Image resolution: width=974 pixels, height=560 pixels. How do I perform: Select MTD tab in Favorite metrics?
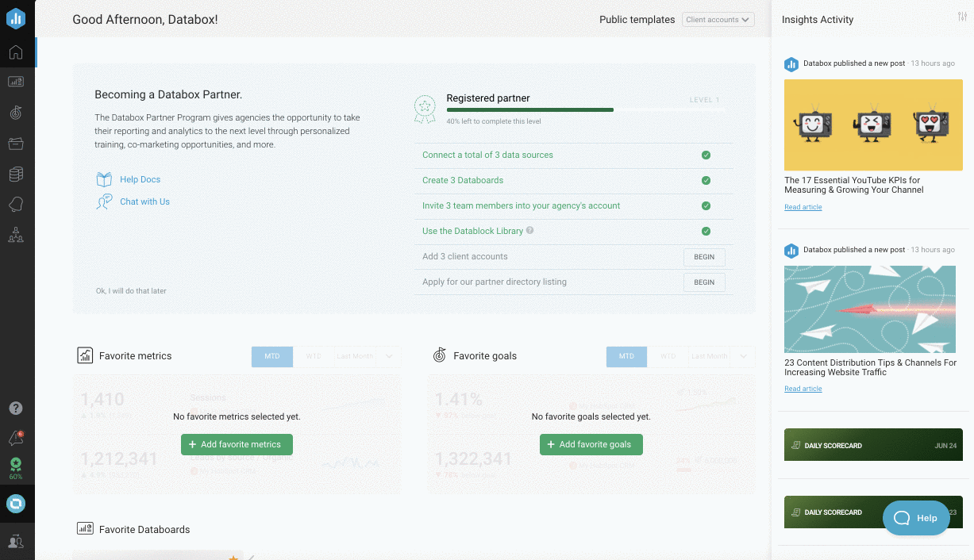tap(272, 356)
